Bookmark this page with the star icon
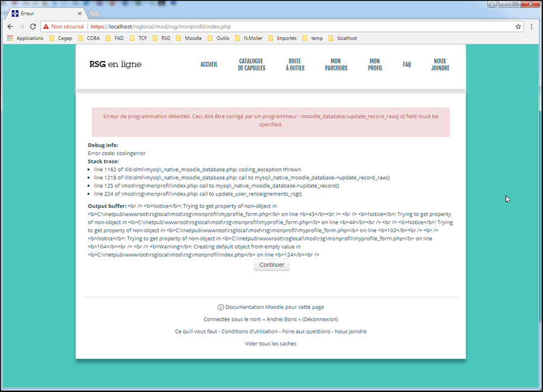 (x=518, y=27)
